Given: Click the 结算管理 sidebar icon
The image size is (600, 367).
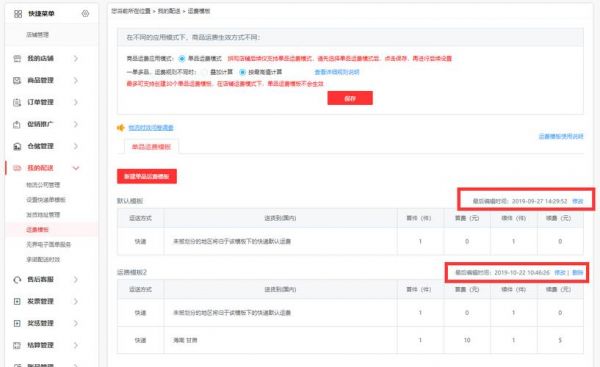Looking at the screenshot, I should pyautogui.click(x=17, y=345).
